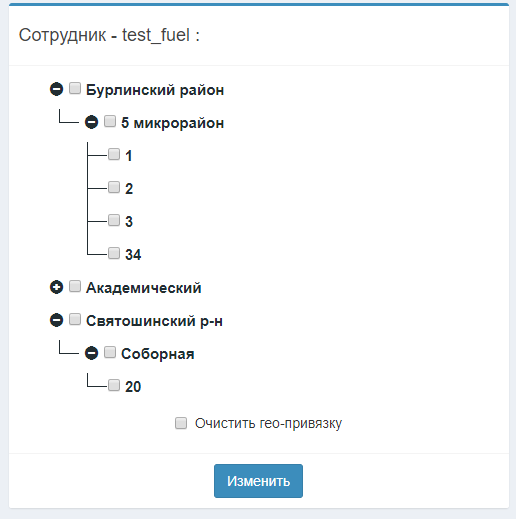Enable checkbox for house 1

[x=114, y=154]
